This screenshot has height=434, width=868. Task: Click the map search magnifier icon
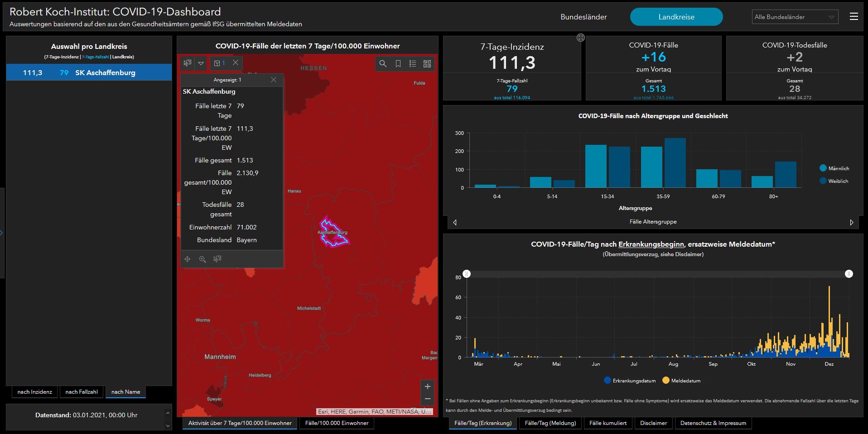[x=383, y=64]
